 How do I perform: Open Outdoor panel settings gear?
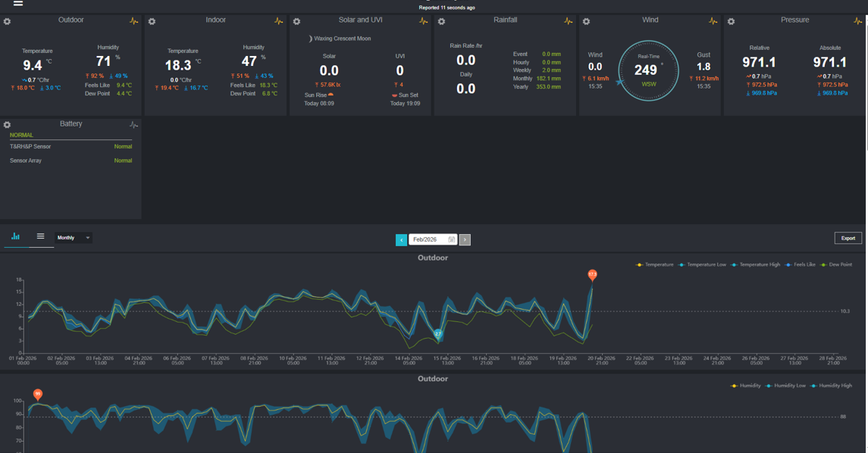(x=8, y=21)
